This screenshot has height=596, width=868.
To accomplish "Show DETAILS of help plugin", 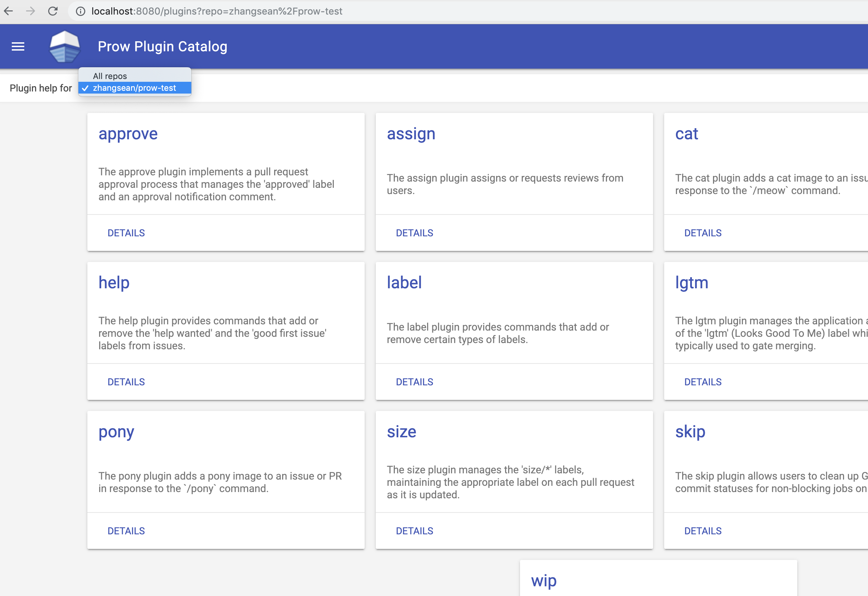I will tap(126, 382).
